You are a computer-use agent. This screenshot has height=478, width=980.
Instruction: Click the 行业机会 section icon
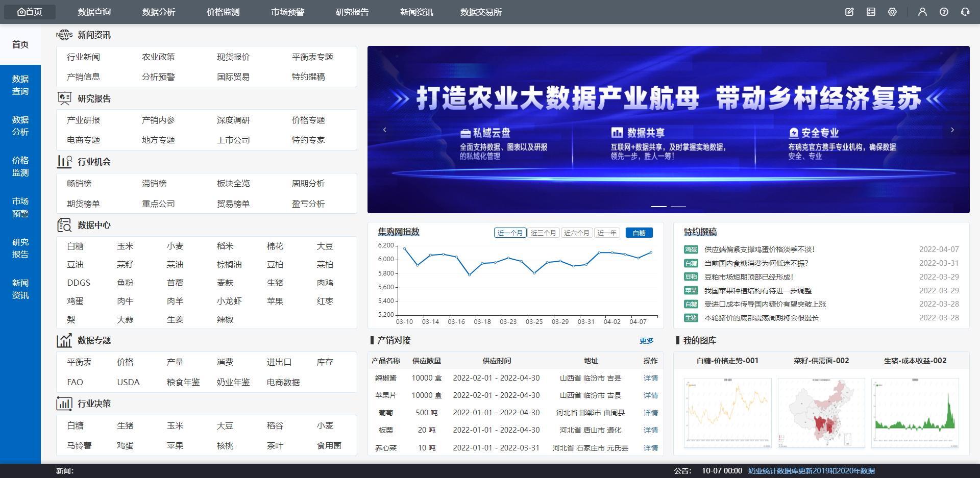(x=64, y=162)
